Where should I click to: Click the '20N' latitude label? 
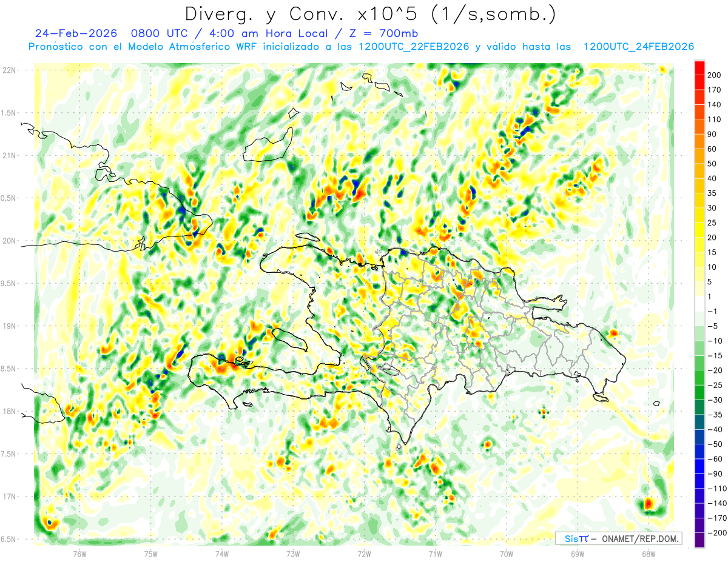(x=8, y=241)
